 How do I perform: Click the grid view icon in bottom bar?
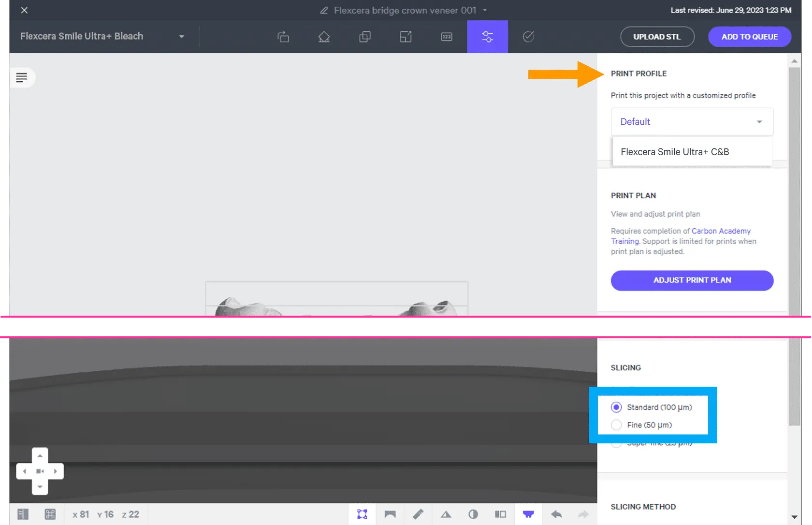point(50,514)
